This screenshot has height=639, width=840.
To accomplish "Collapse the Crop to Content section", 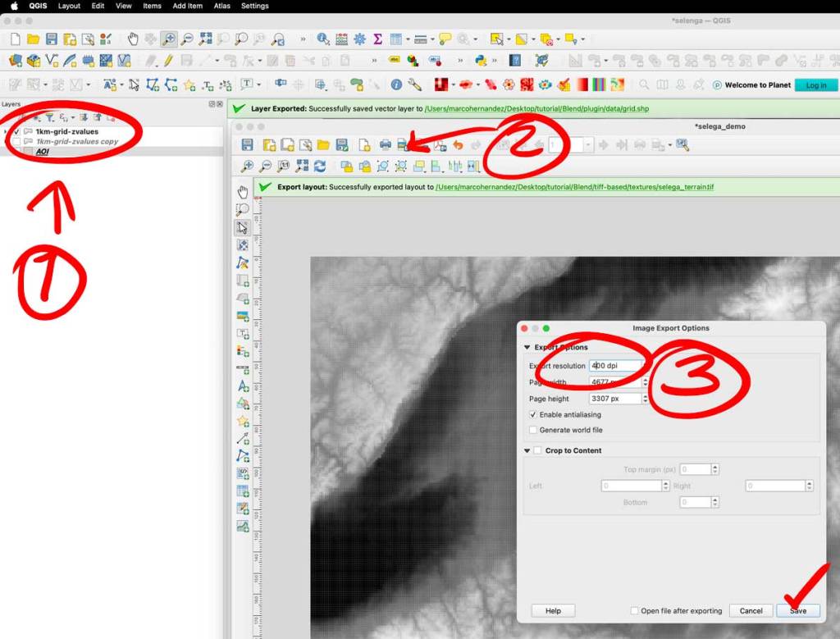I will pyautogui.click(x=527, y=450).
